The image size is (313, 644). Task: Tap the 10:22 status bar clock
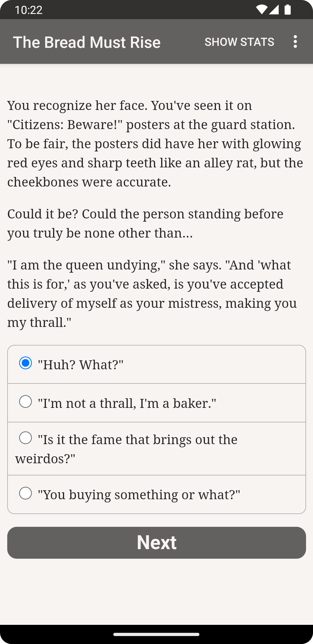(28, 10)
